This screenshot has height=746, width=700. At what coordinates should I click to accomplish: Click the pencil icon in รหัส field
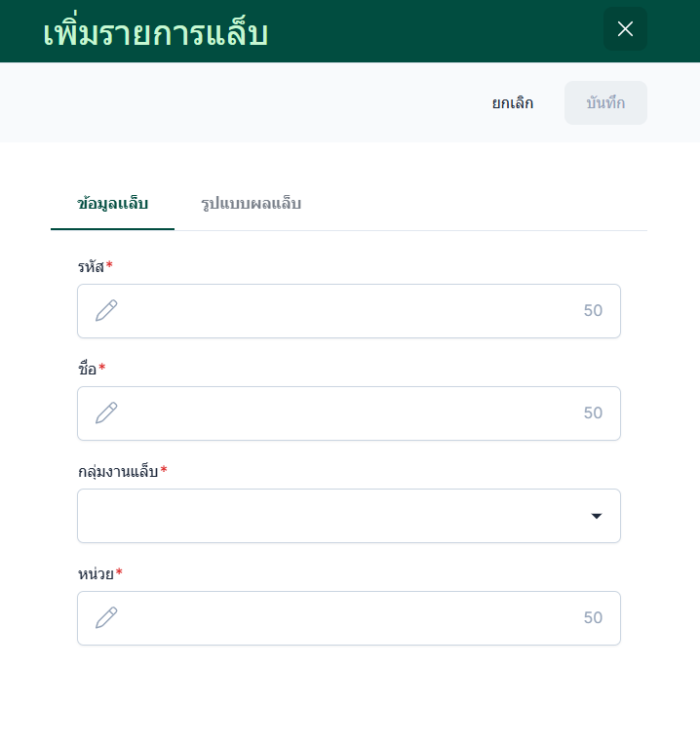coord(106,311)
